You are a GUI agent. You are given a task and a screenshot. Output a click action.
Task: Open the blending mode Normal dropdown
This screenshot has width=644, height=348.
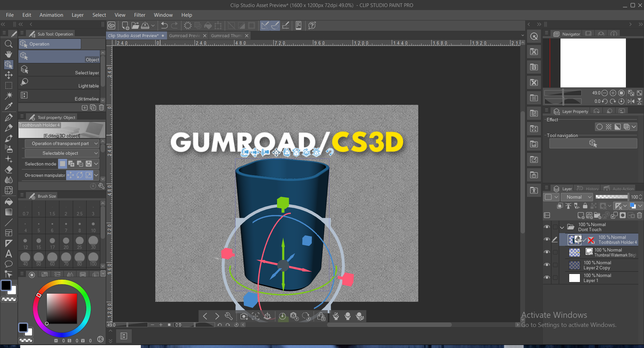tap(579, 197)
